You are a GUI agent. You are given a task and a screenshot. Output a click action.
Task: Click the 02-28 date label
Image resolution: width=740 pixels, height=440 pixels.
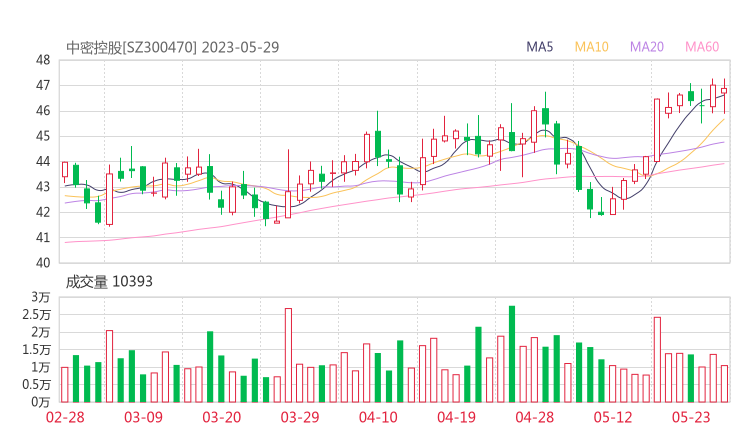pyautogui.click(x=65, y=417)
